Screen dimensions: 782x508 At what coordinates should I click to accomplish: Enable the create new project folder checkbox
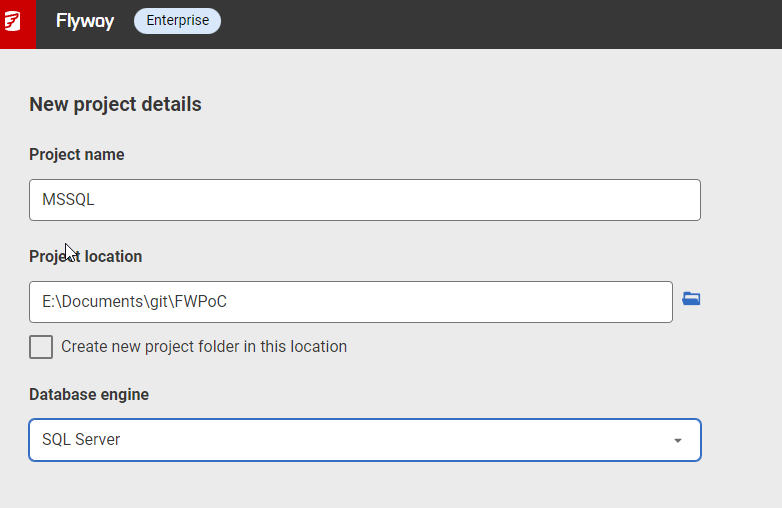(41, 347)
